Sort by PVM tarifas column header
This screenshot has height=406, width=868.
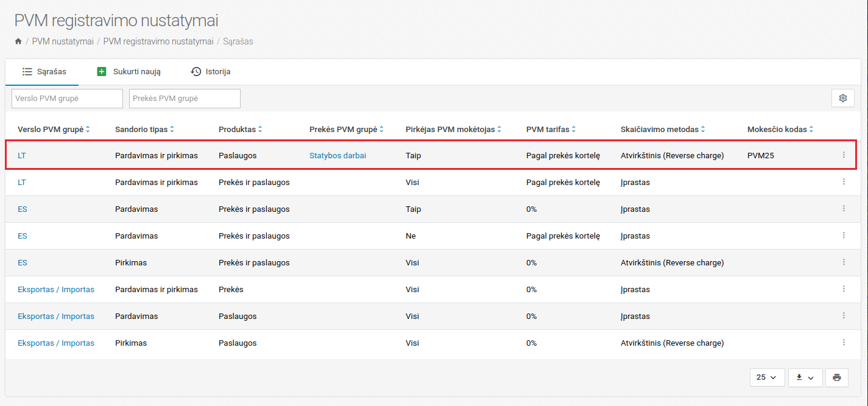click(551, 129)
